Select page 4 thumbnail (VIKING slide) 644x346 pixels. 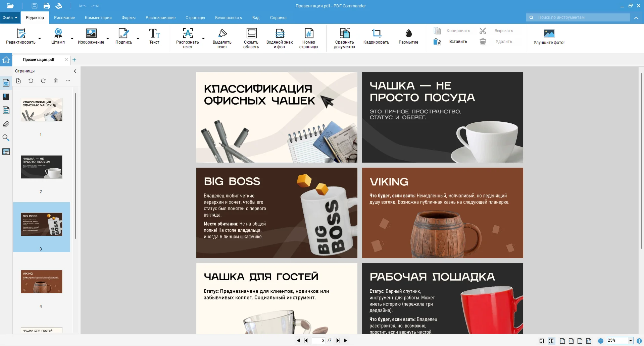point(41,282)
